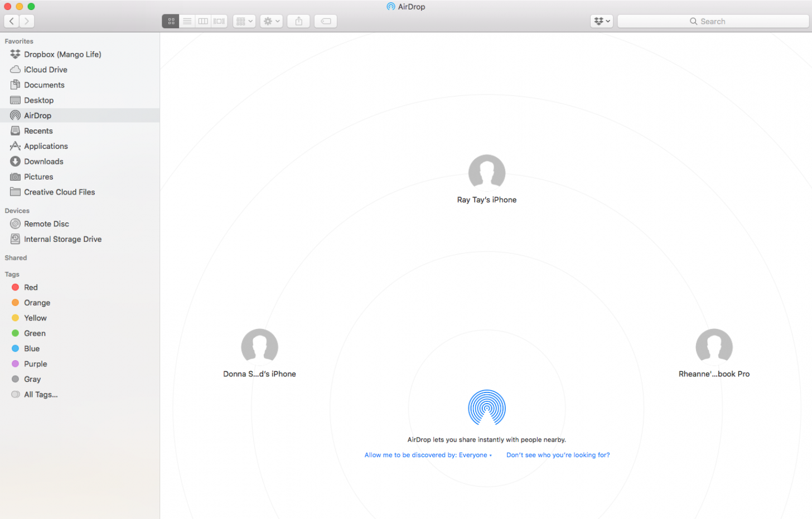Click the edit tags toolbar icon
Screen dimensions: 812x519
point(326,21)
